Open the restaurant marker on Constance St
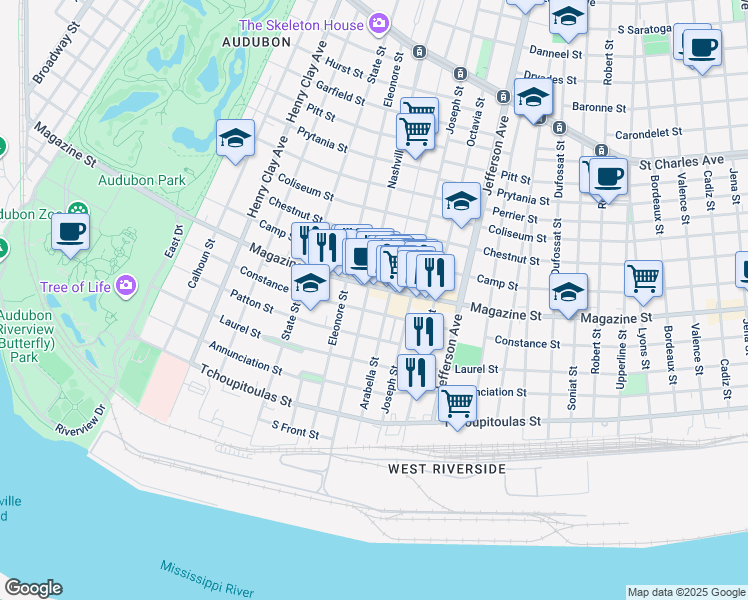Image resolution: width=748 pixels, height=600 pixels. coord(424,330)
